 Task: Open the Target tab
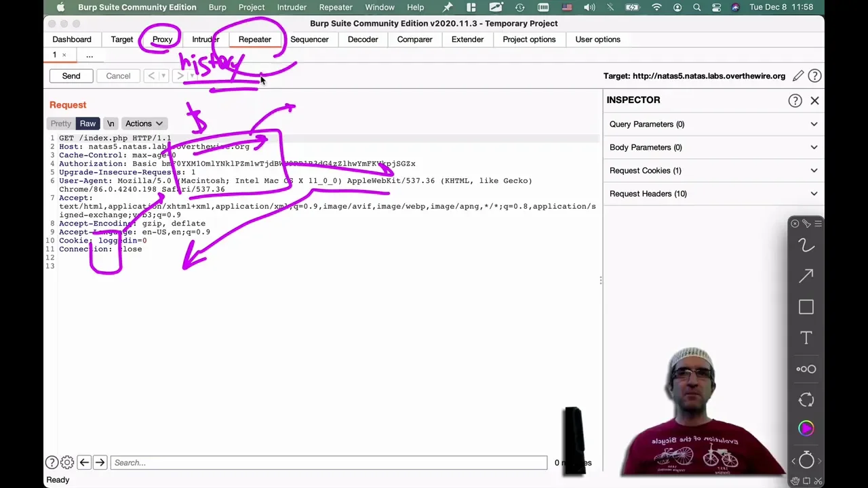[x=122, y=39]
